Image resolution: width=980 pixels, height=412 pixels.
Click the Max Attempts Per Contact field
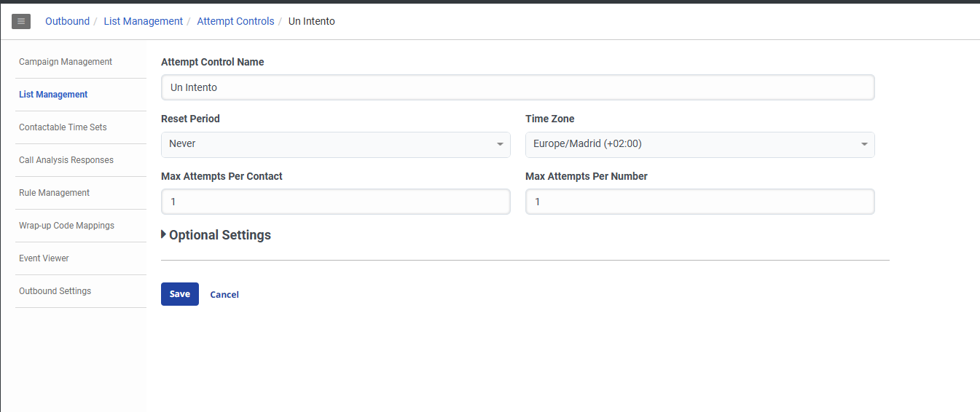[x=335, y=202]
